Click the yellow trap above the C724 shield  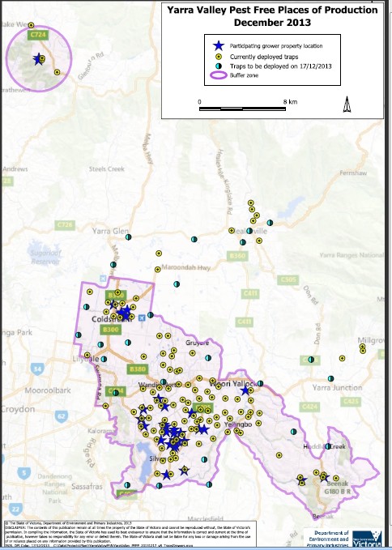click(31, 25)
